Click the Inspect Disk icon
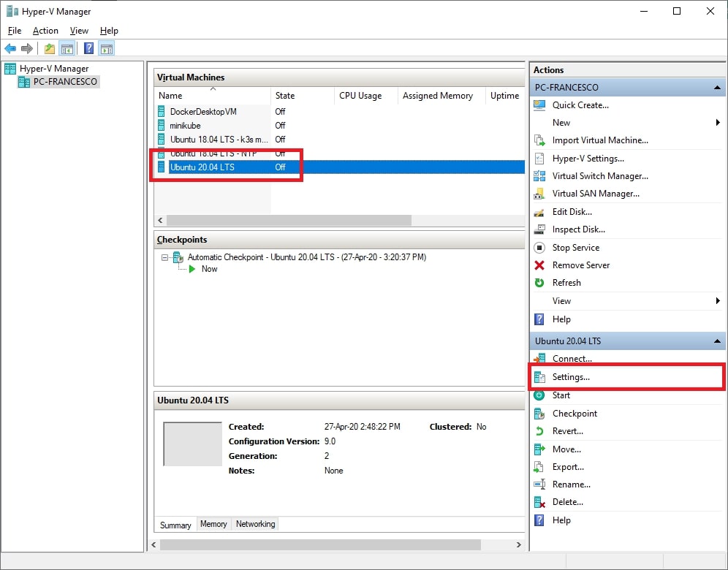 (x=539, y=229)
